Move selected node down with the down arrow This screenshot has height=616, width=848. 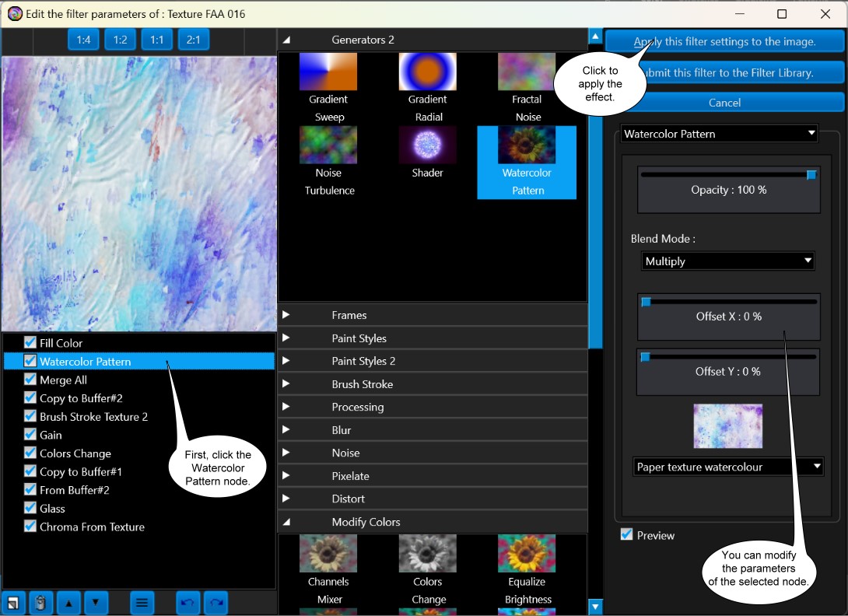(x=96, y=603)
